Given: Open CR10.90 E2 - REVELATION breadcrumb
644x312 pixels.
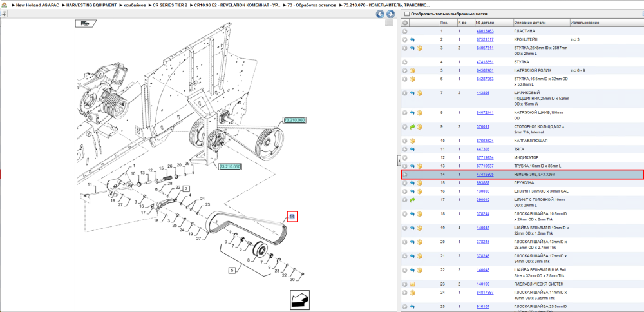Looking at the screenshot, I should pos(238,5).
